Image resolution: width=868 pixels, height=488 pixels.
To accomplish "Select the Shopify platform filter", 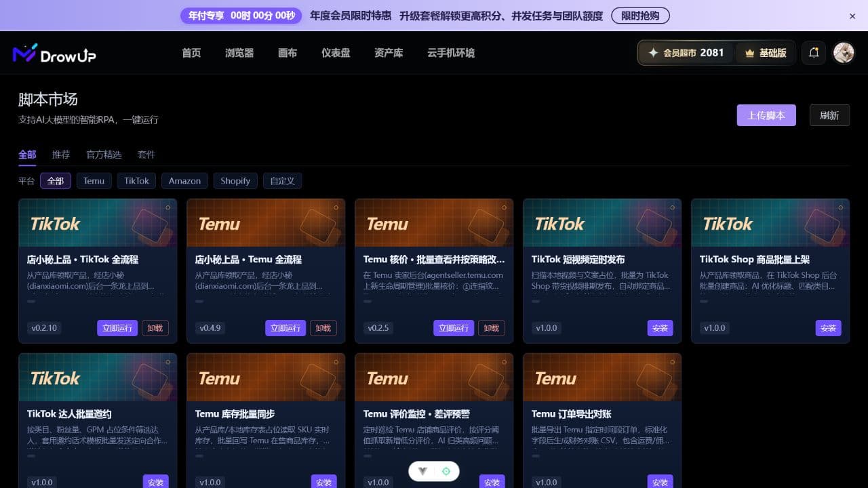I will pyautogui.click(x=235, y=181).
